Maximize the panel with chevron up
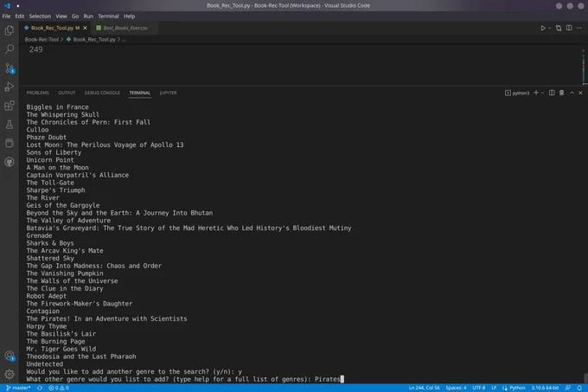 572,93
